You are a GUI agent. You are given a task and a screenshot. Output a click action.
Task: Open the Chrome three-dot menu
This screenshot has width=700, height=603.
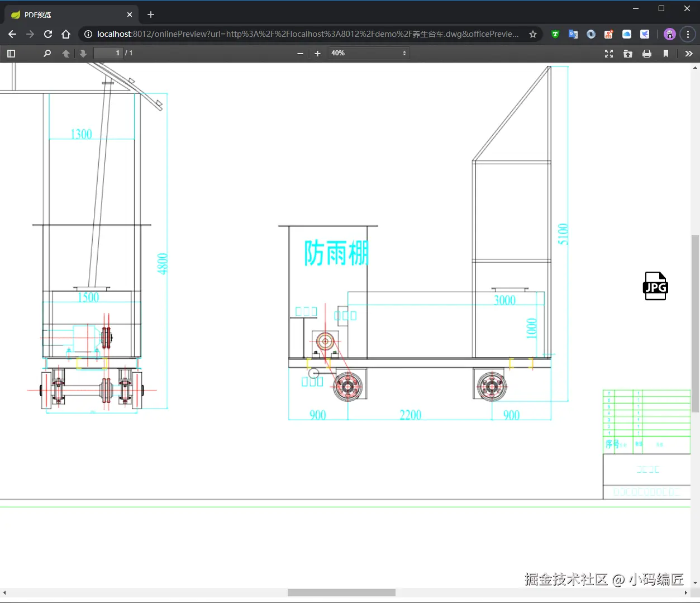click(x=688, y=34)
